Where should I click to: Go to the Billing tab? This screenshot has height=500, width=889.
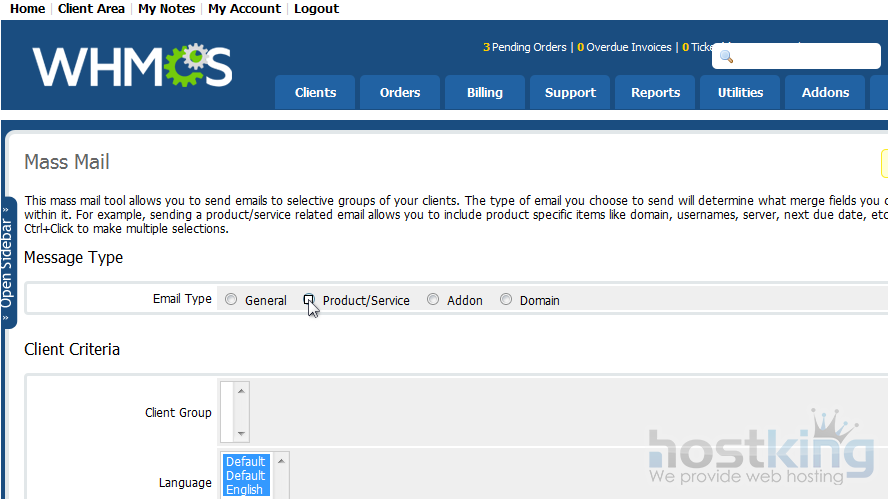pyautogui.click(x=485, y=92)
